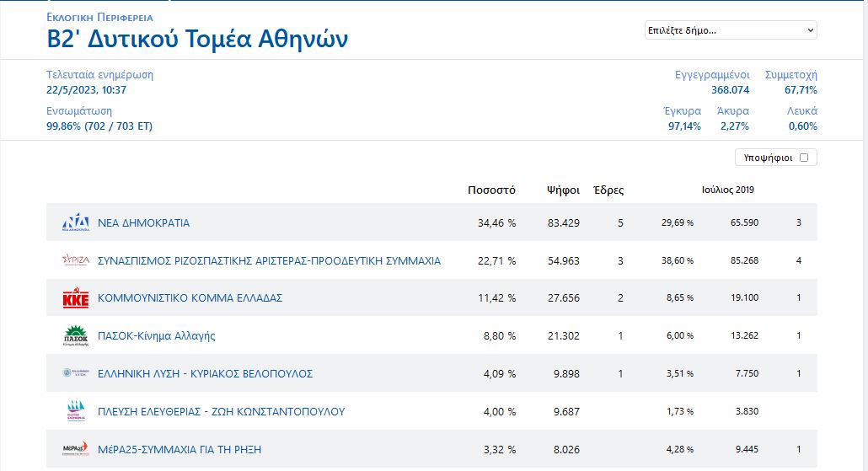Click the Ιούλιος 2019 column header
Viewport: 868px width, 471px height.
pos(727,190)
